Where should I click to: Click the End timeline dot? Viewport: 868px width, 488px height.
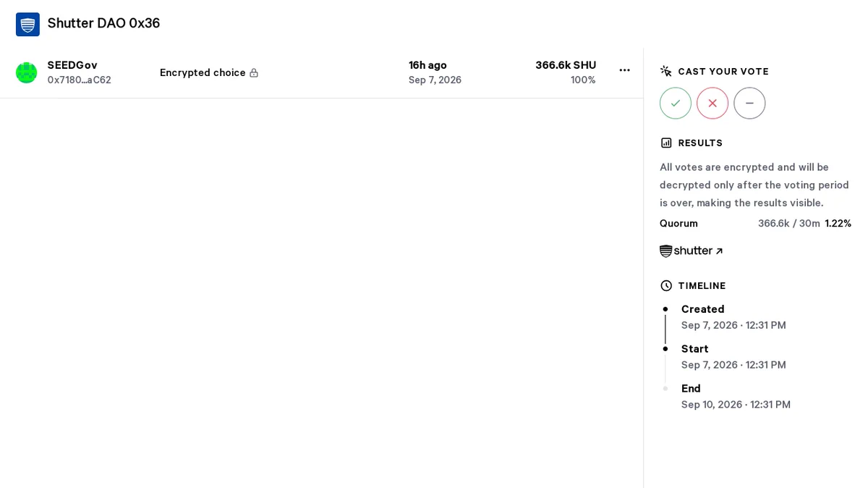(x=665, y=388)
